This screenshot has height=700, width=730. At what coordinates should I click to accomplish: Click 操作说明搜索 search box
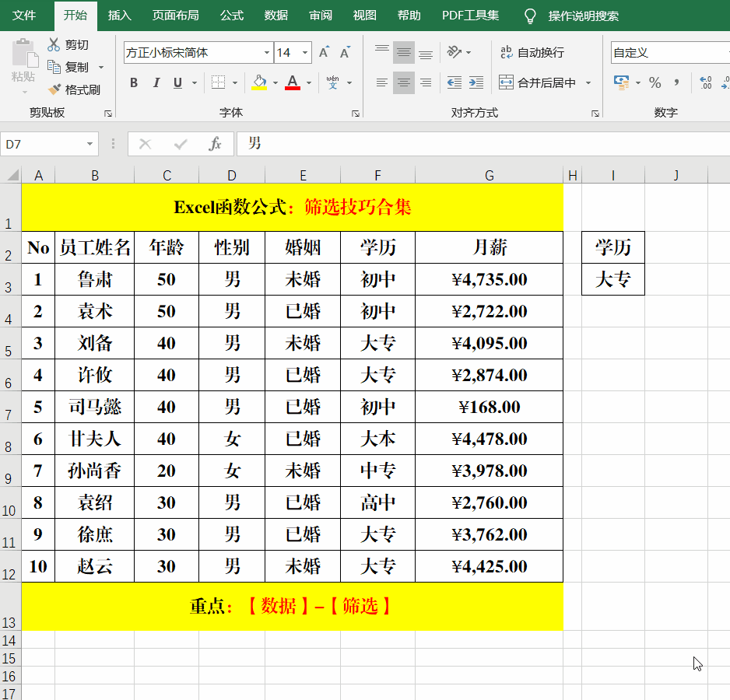583,16
